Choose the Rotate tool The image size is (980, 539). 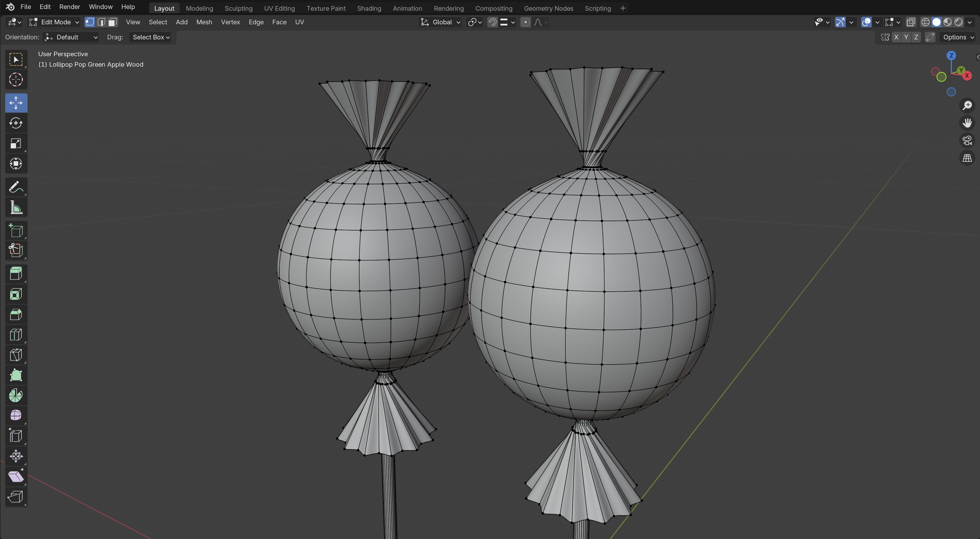[16, 123]
